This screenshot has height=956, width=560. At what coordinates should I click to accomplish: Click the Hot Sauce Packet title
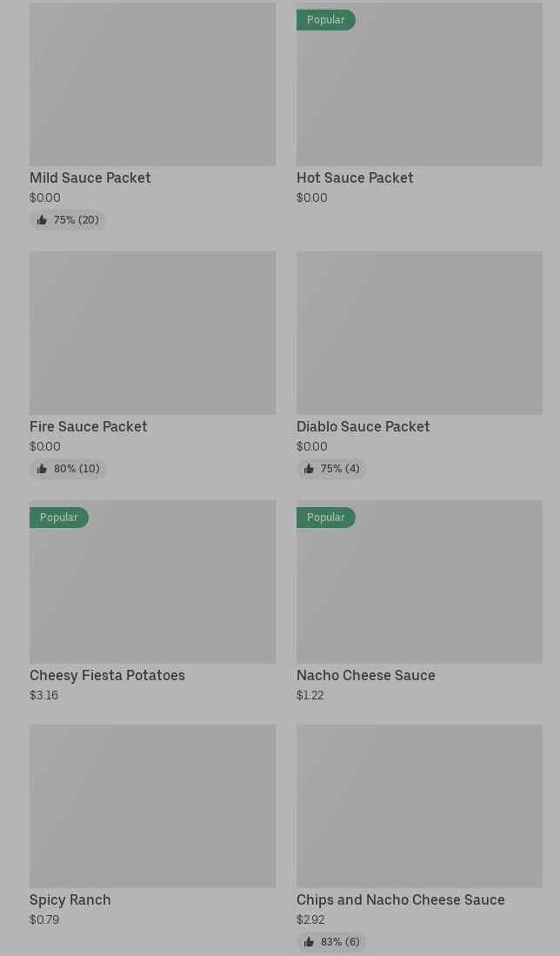click(x=355, y=177)
